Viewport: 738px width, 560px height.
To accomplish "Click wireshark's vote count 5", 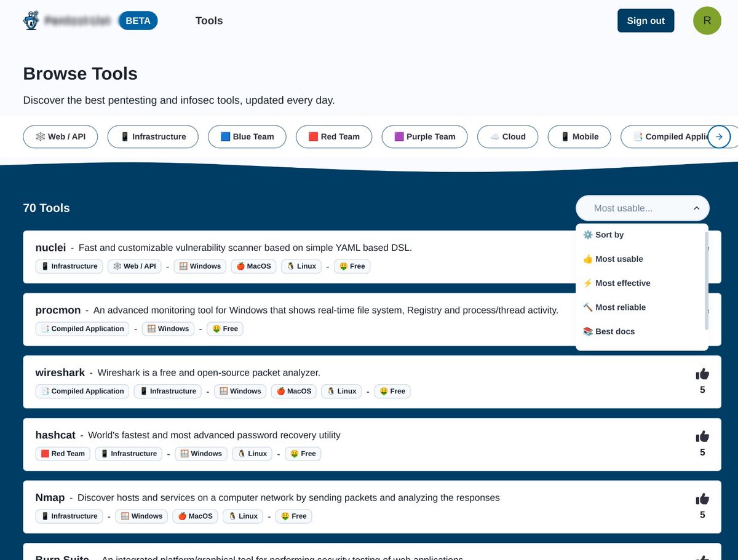I will pyautogui.click(x=702, y=390).
